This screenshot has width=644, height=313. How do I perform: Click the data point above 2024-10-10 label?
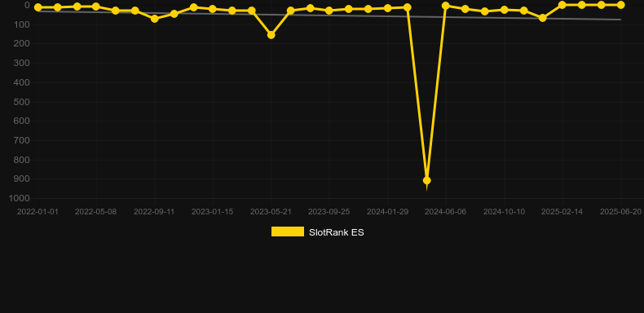(505, 10)
